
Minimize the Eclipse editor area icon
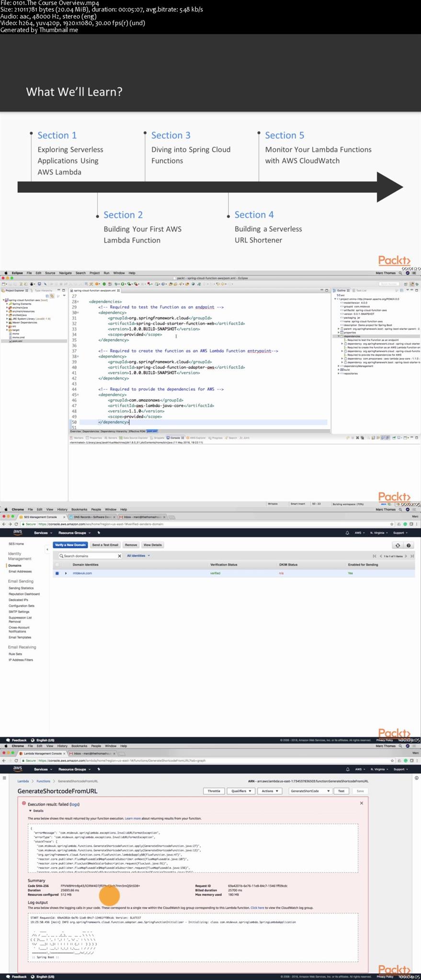tap(321, 290)
